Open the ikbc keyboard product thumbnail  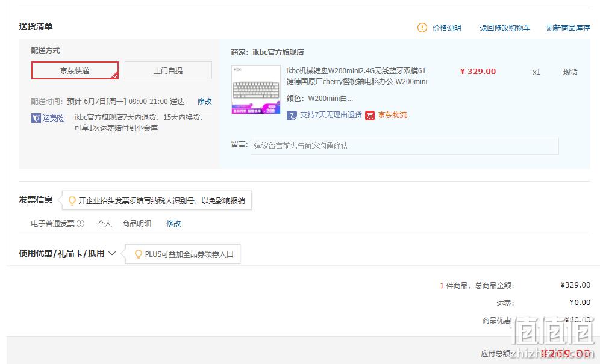click(x=256, y=90)
